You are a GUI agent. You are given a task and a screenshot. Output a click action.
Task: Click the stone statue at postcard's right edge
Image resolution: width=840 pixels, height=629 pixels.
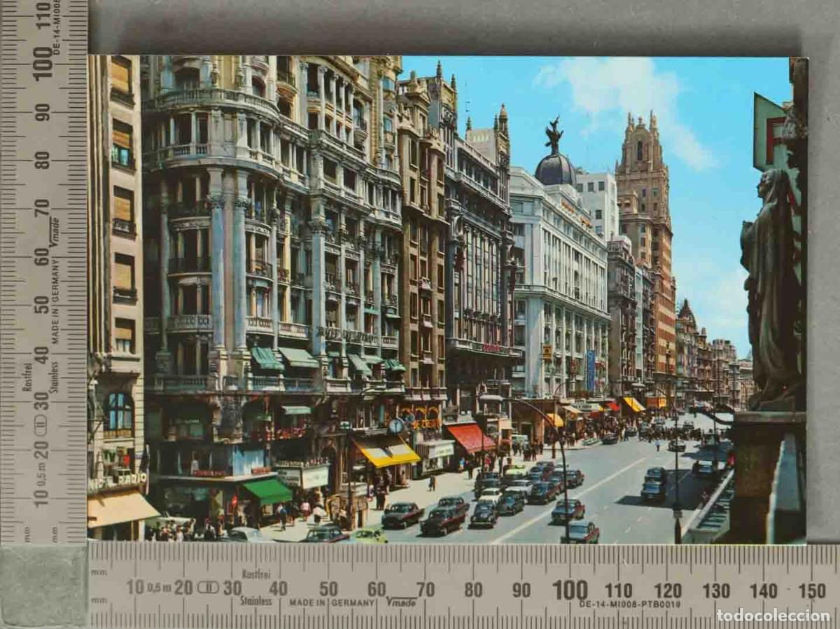[771, 289]
